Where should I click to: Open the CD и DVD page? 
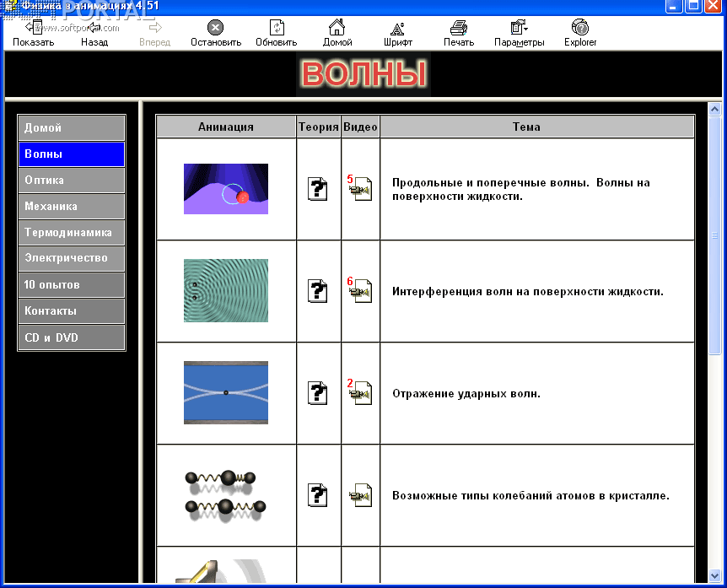click(x=72, y=337)
